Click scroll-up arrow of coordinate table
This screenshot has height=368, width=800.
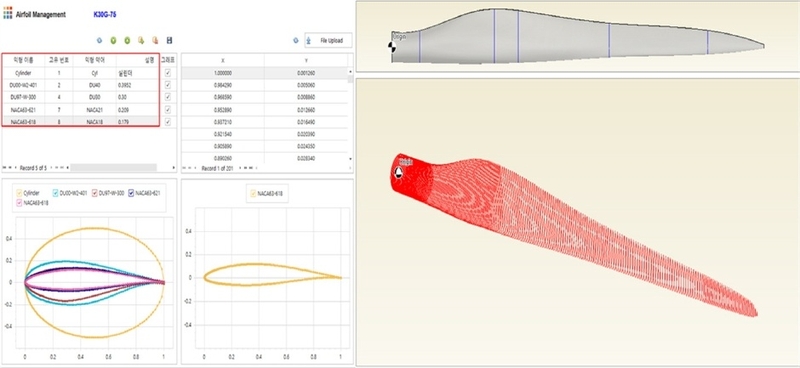click(350, 70)
